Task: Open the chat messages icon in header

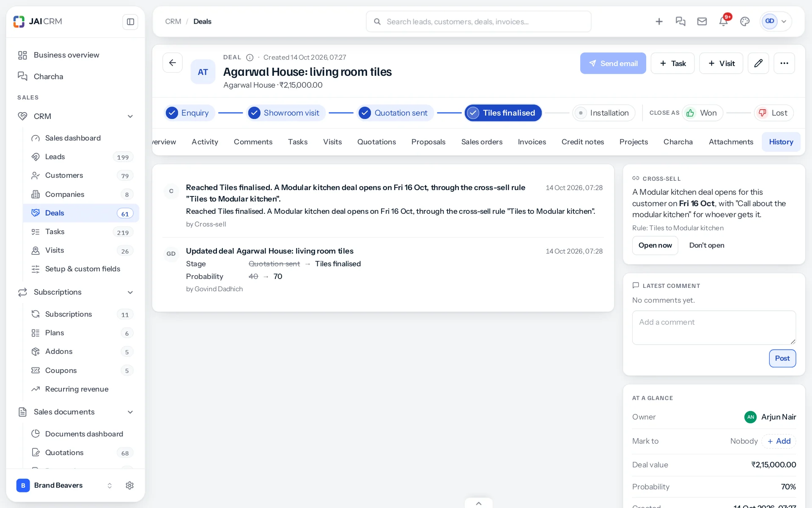Action: [x=680, y=21]
